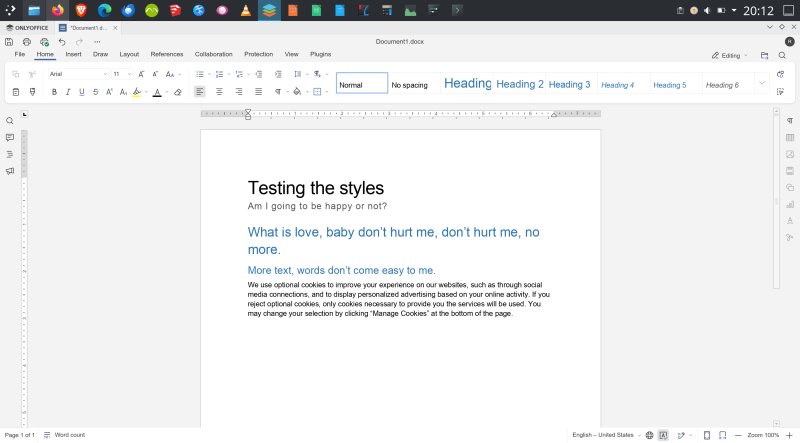Increment the font size
This screenshot has height=443, width=800.
coord(141,74)
